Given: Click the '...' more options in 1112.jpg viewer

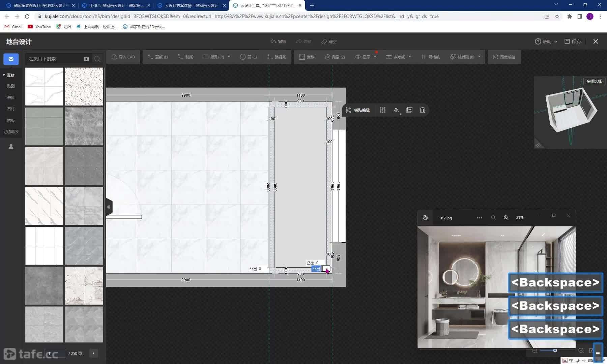Looking at the screenshot, I should 479,218.
